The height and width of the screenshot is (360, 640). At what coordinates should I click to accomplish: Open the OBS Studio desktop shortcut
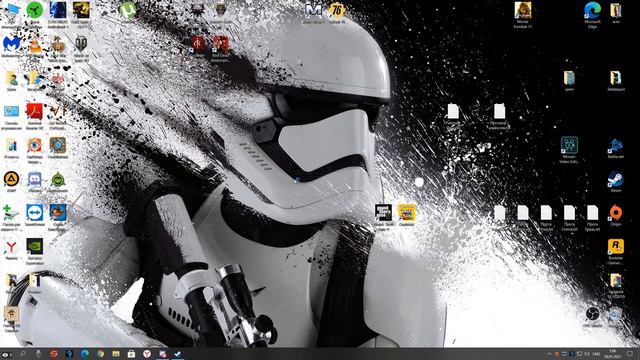coord(592,314)
